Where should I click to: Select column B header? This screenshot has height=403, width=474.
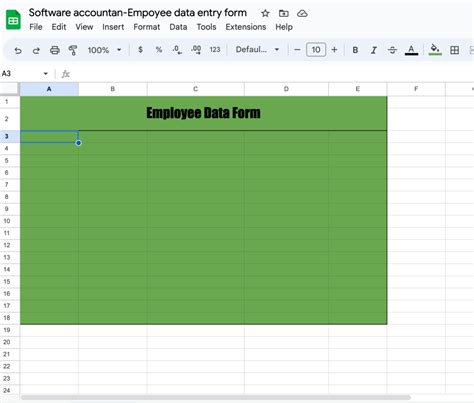click(113, 89)
